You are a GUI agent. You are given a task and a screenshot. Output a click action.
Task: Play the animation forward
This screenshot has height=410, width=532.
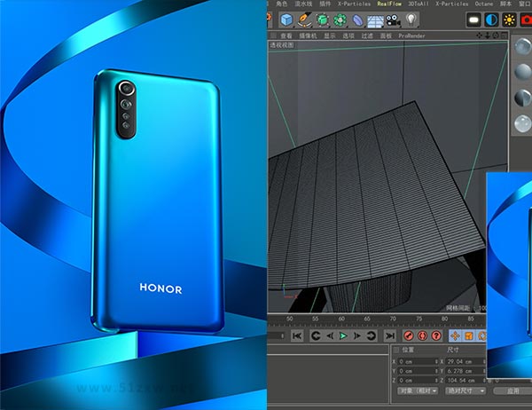[x=343, y=336]
